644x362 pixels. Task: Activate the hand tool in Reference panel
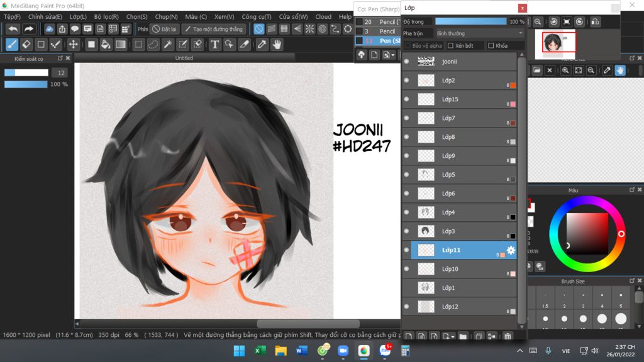[x=620, y=70]
